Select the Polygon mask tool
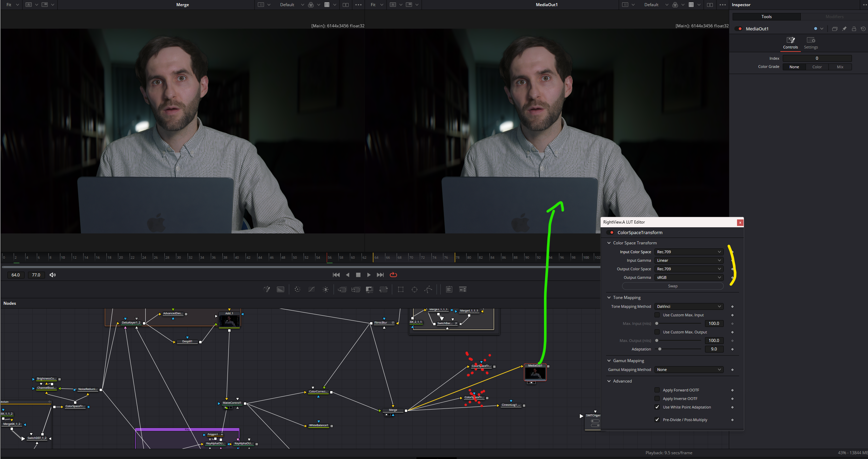Screen dimensions: 868x459 pyautogui.click(x=428, y=289)
